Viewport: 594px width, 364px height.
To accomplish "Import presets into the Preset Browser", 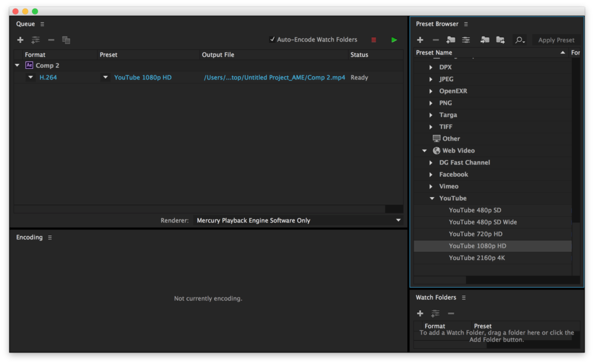I will tap(485, 40).
